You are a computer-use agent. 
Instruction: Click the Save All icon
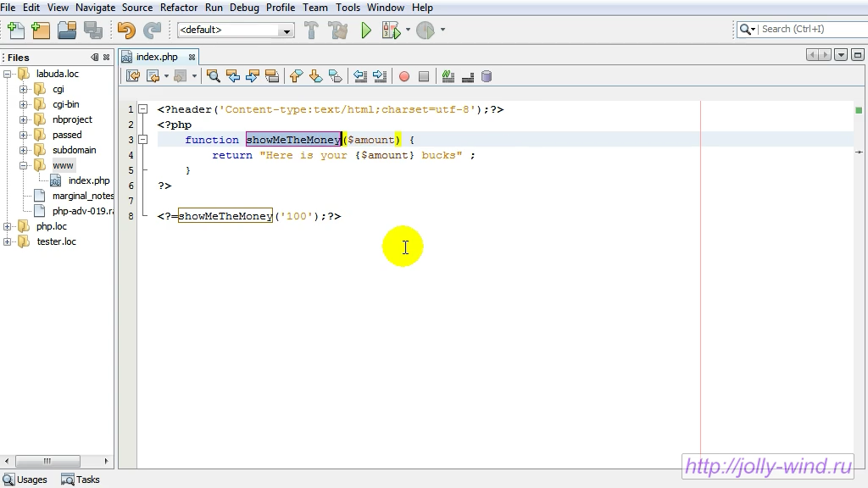[x=93, y=30]
